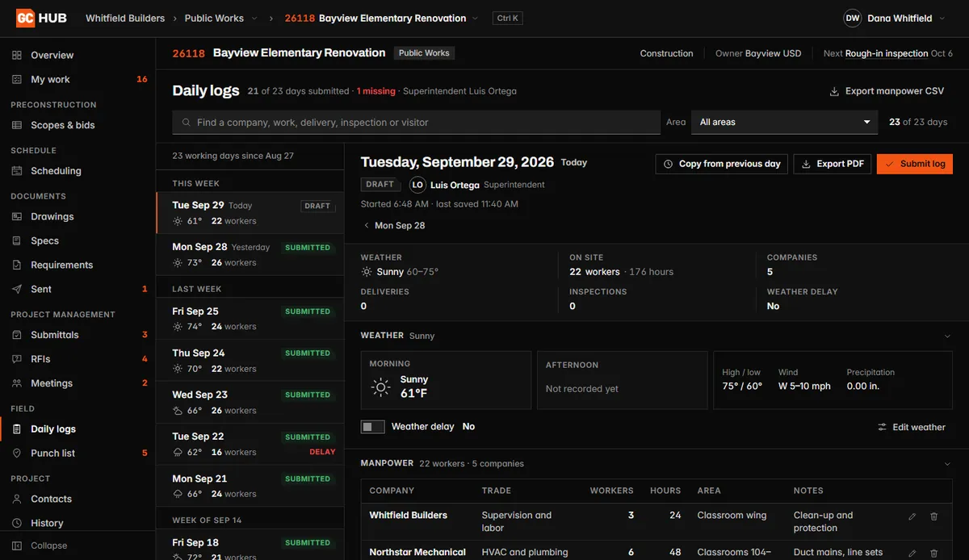Click the Whitfield Builders company name
Viewport: 969px width, 560px height.
408,515
